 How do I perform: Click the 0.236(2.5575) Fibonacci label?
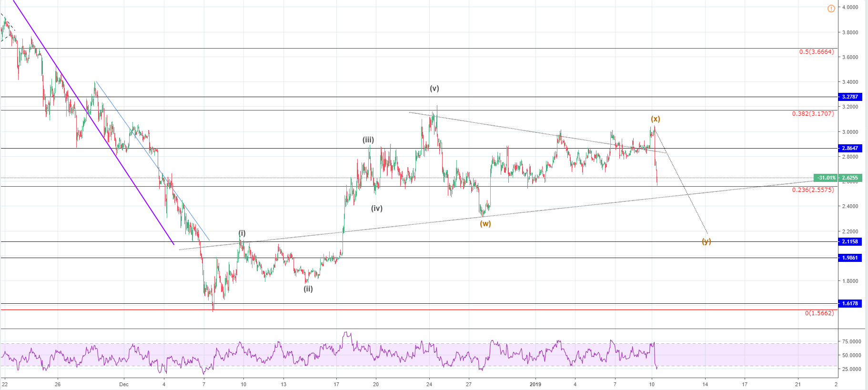click(813, 190)
